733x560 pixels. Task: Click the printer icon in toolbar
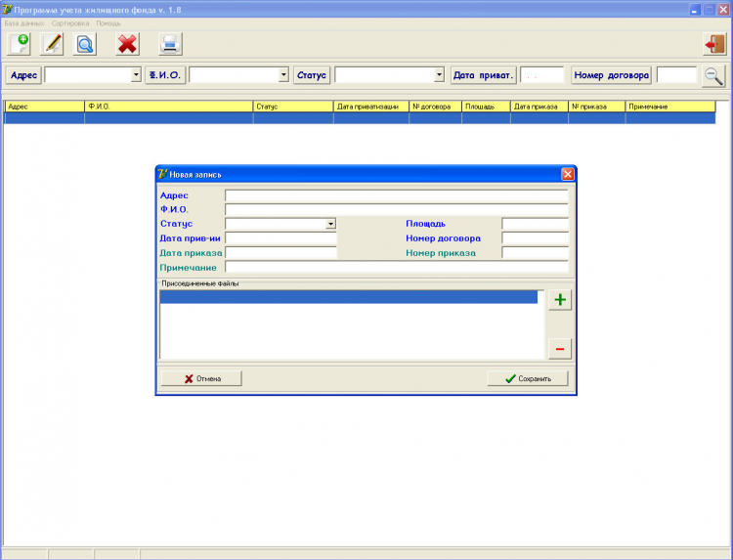tap(170, 44)
